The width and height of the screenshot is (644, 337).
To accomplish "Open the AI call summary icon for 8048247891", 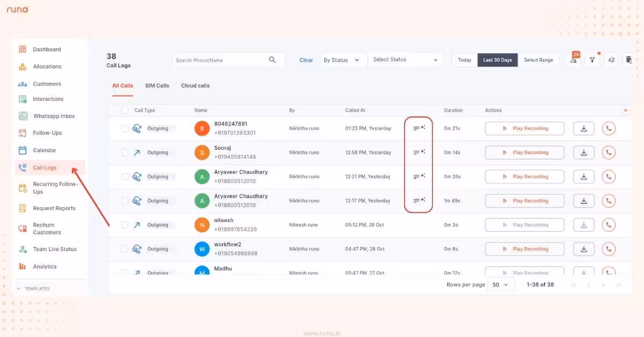I will click(419, 128).
